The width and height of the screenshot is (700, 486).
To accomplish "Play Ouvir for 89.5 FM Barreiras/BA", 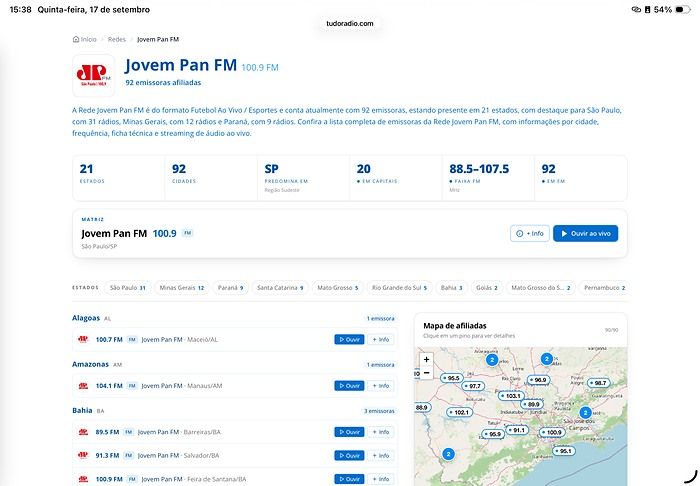I will coord(349,432).
